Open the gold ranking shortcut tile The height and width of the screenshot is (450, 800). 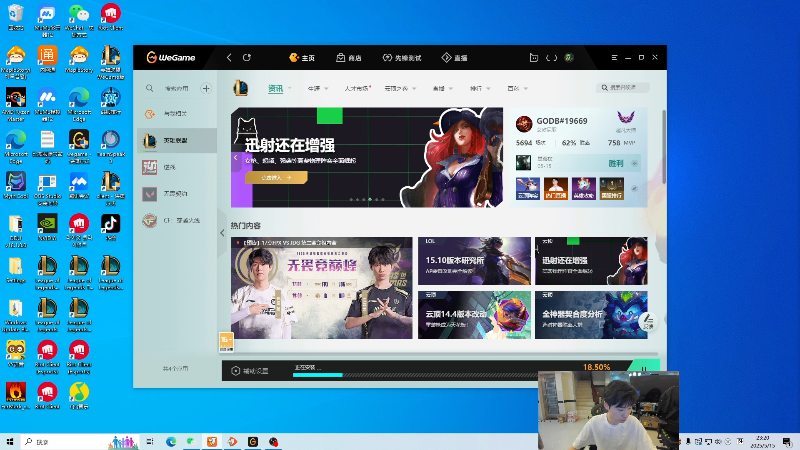pyautogui.click(x=612, y=188)
